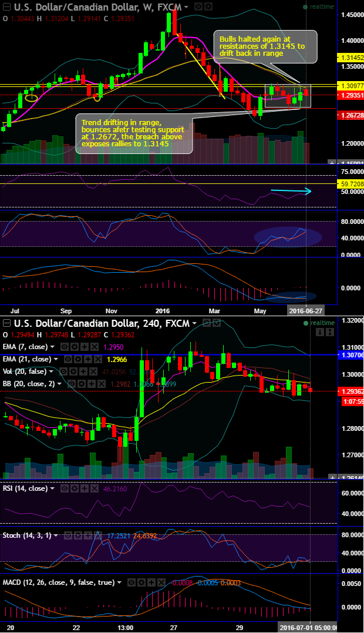Open settings gear for EMA (7, close)
This screenshot has width=364, height=633.
point(75,347)
